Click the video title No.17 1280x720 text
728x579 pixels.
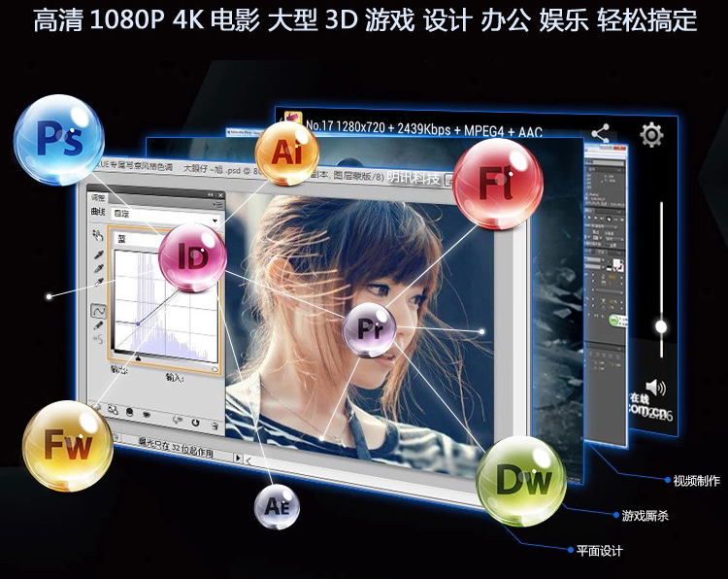(x=423, y=127)
